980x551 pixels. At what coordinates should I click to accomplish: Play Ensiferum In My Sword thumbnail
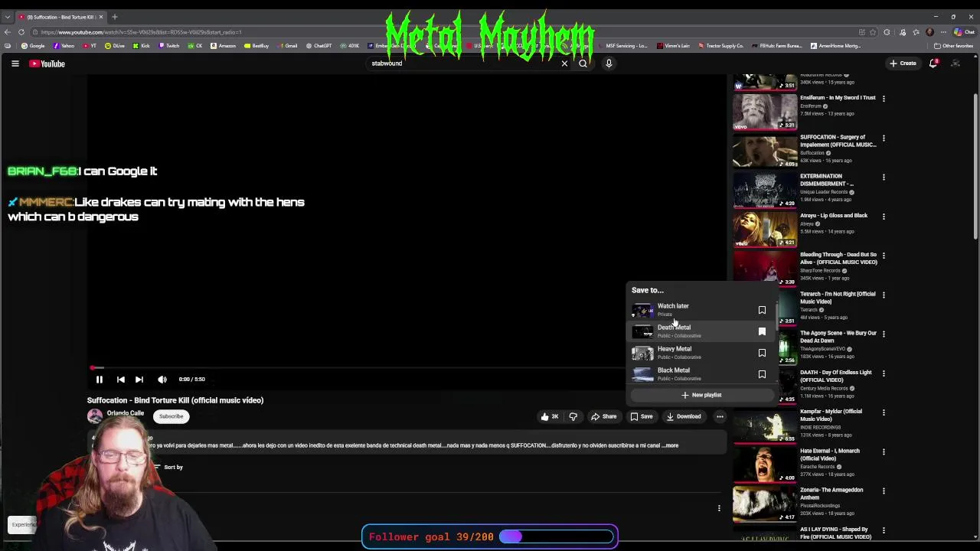coord(765,112)
